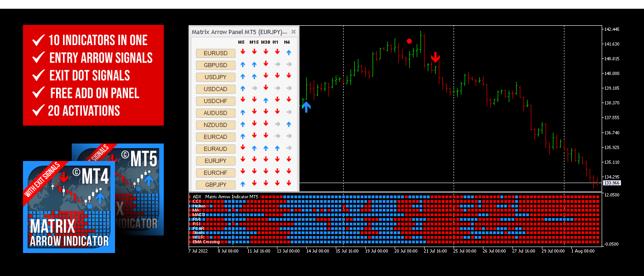Click the EURCAD M5 blue up arrow
Viewport: 644px width, 276px height.
tap(242, 137)
